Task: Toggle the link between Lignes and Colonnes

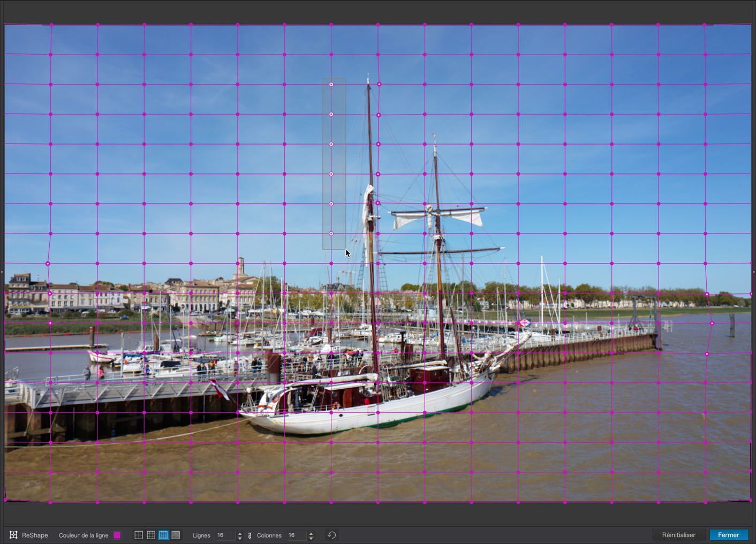Action: click(x=250, y=535)
